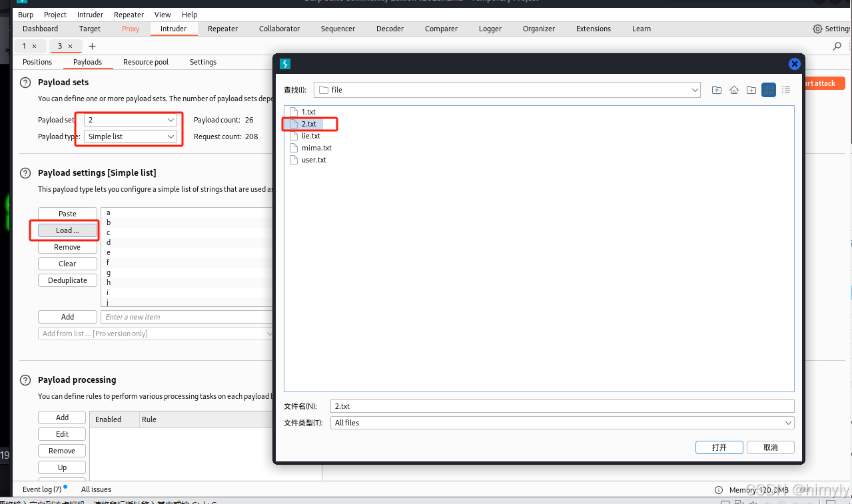The width and height of the screenshot is (852, 504).
Task: Open the View menu
Action: point(163,15)
